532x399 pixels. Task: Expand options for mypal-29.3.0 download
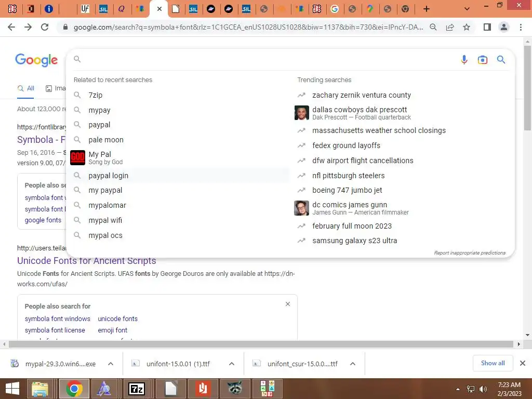[111, 364]
